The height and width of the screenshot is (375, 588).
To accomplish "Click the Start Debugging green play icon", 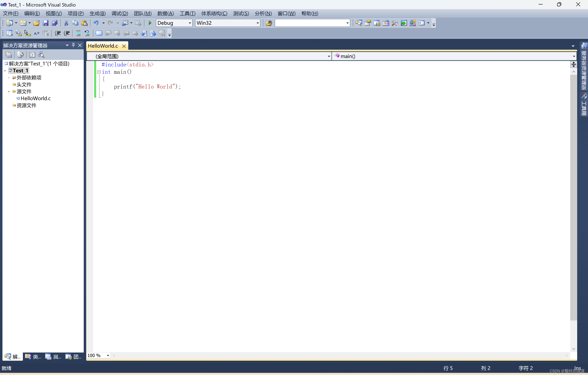I will coord(150,23).
